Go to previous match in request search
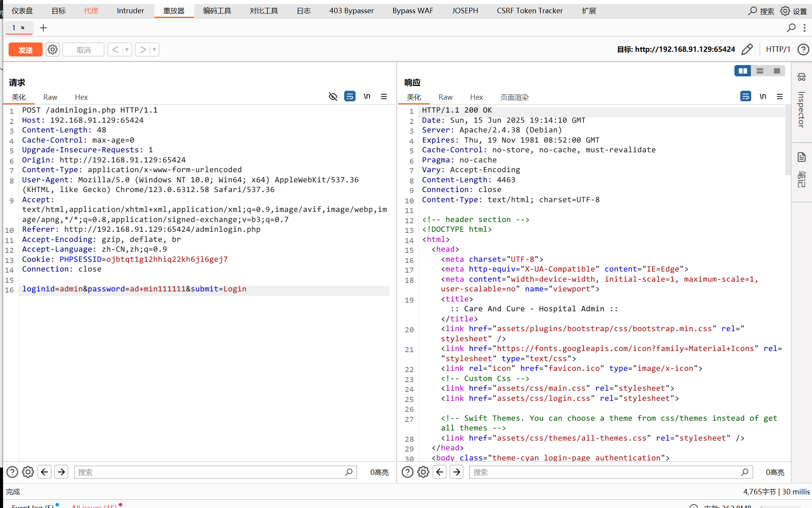 tap(44, 472)
